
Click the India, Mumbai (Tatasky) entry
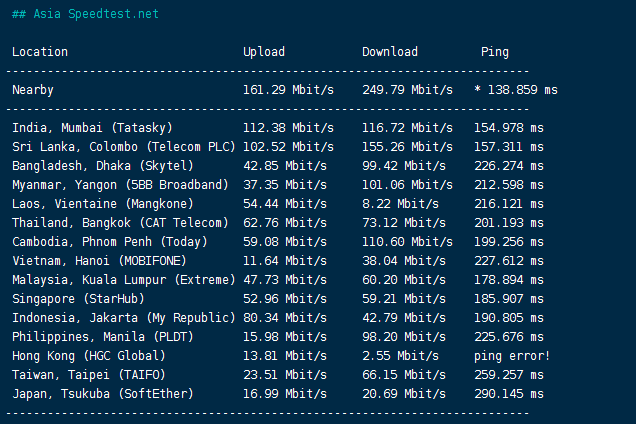coord(92,128)
